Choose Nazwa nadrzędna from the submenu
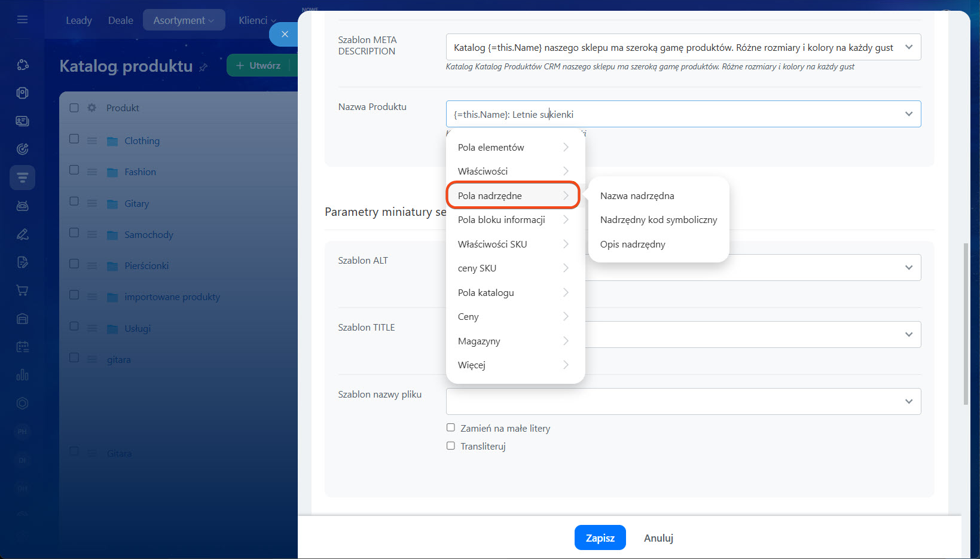The height and width of the screenshot is (559, 980). click(637, 196)
